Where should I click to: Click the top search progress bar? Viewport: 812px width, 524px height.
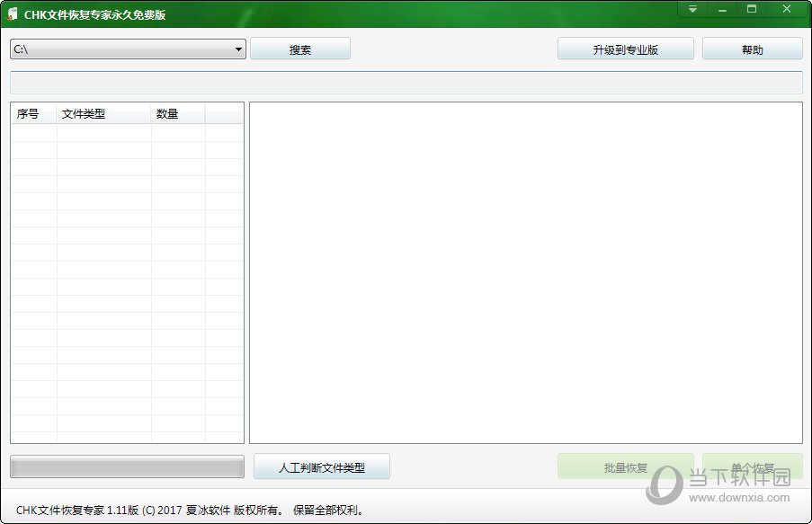[406, 83]
